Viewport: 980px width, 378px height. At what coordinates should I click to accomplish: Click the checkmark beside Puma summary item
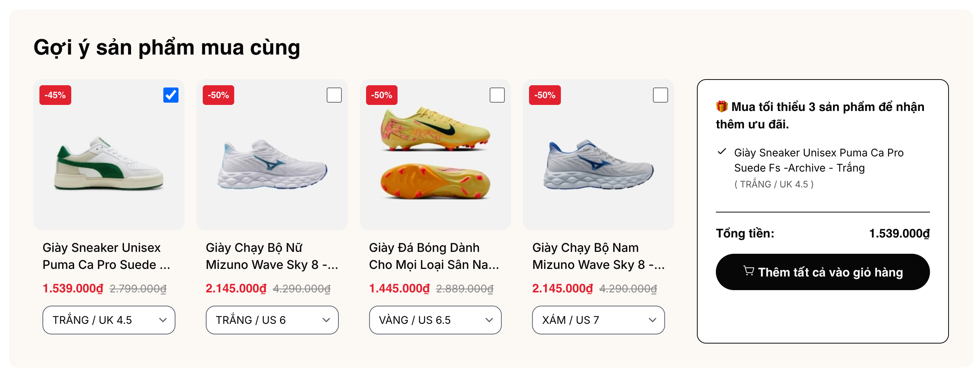click(722, 152)
